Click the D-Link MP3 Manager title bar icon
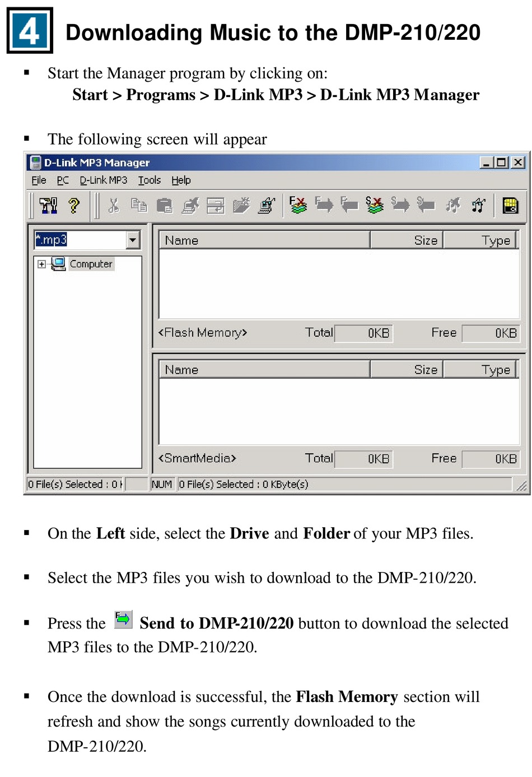The image size is (532, 777). [x=35, y=162]
